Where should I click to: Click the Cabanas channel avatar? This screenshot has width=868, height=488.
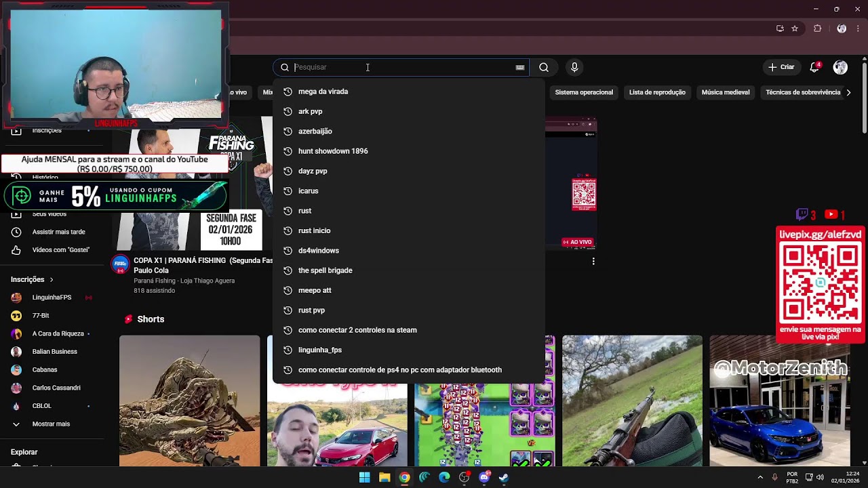pyautogui.click(x=16, y=369)
